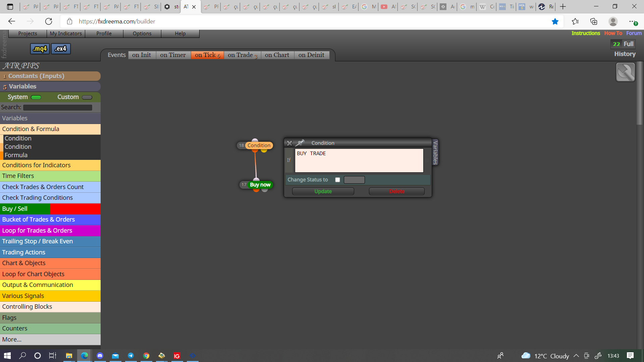
Task: Switch to Full view mode
Action: click(628, 44)
